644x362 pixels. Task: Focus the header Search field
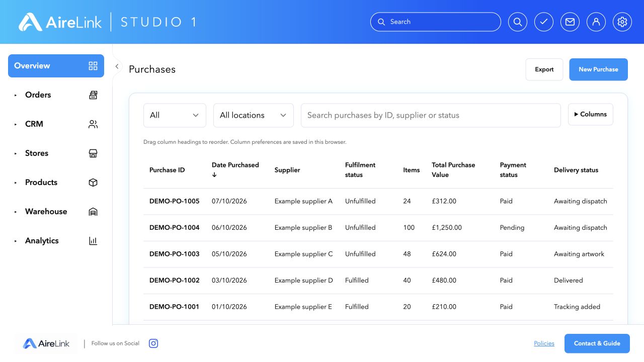click(x=436, y=22)
